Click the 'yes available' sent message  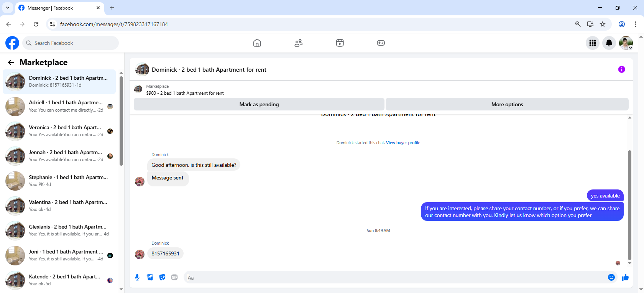[605, 196]
